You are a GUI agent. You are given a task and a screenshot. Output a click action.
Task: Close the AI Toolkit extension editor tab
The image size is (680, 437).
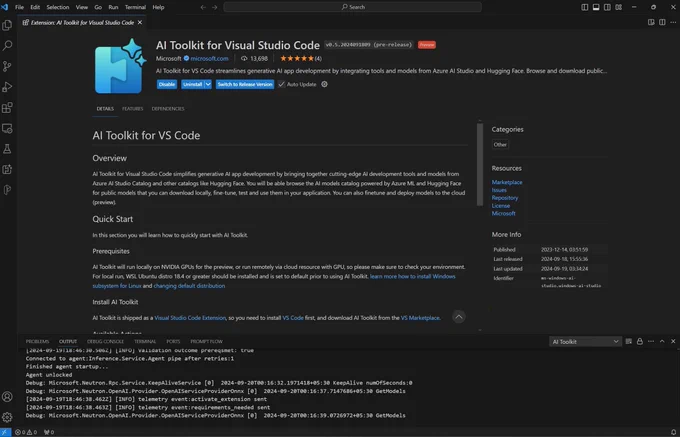(x=140, y=23)
